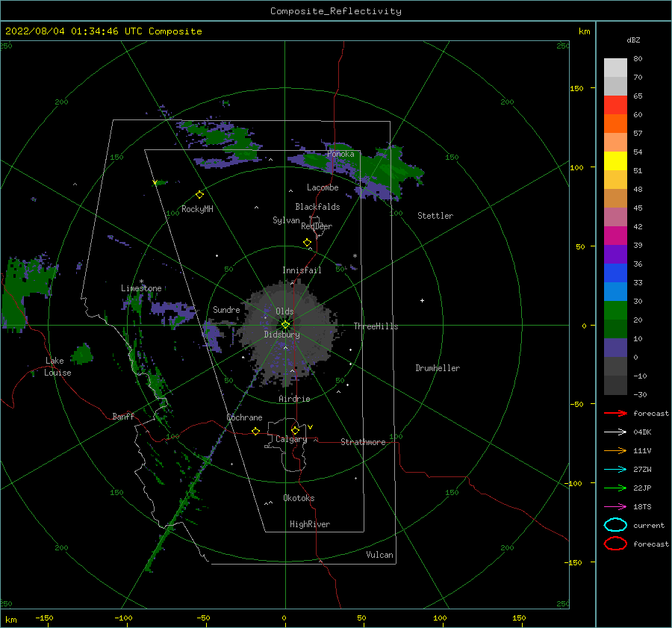Click the Stettler city label

[x=435, y=216]
